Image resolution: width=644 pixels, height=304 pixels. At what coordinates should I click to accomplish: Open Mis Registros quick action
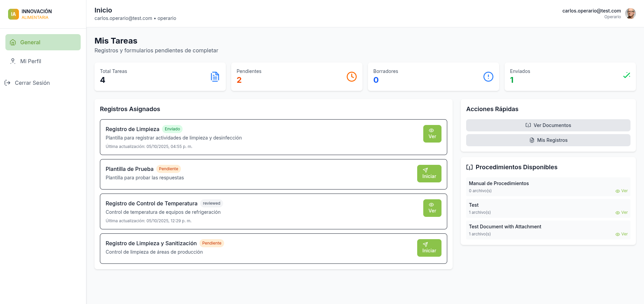548,140
